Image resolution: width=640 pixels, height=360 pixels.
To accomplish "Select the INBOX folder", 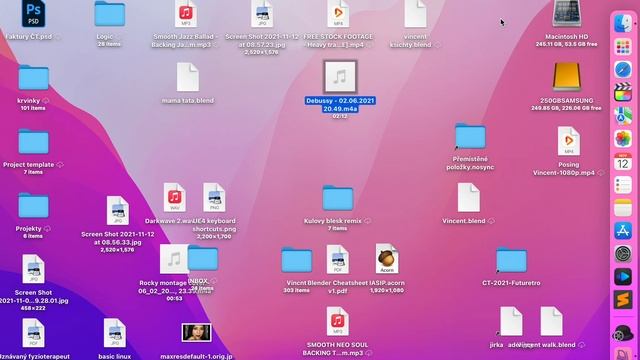I will tap(203, 258).
